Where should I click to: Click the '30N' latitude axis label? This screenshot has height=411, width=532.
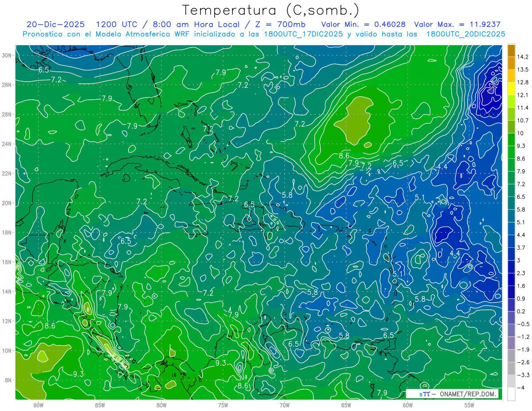coord(6,55)
